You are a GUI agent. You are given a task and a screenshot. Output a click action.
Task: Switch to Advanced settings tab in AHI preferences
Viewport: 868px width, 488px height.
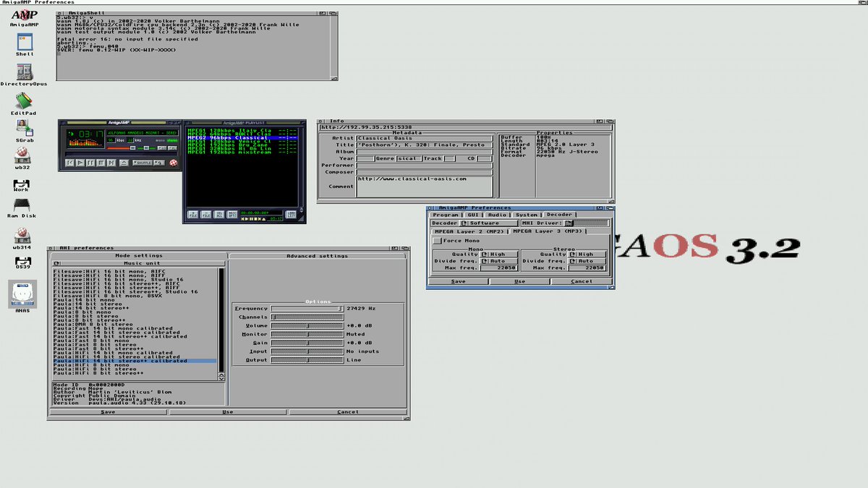[318, 255]
